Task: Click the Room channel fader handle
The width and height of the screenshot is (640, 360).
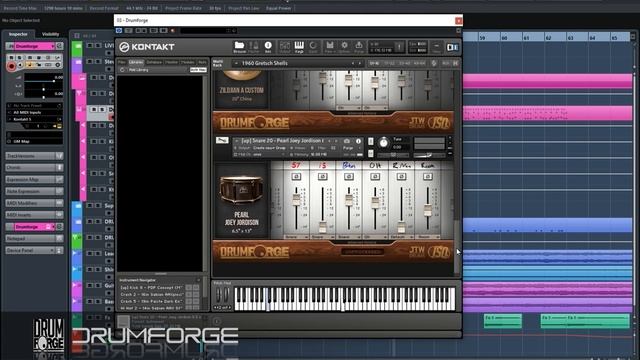Action: pyautogui.click(x=428, y=210)
